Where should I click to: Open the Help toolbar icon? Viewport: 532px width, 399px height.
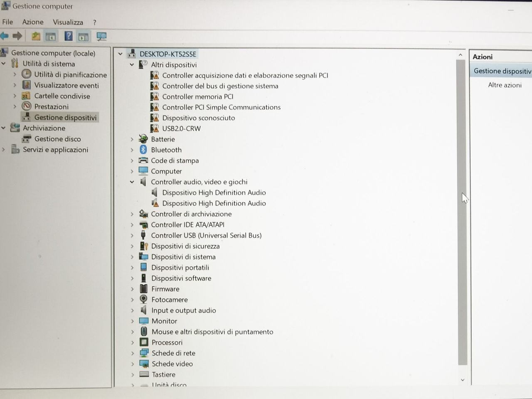pos(69,37)
